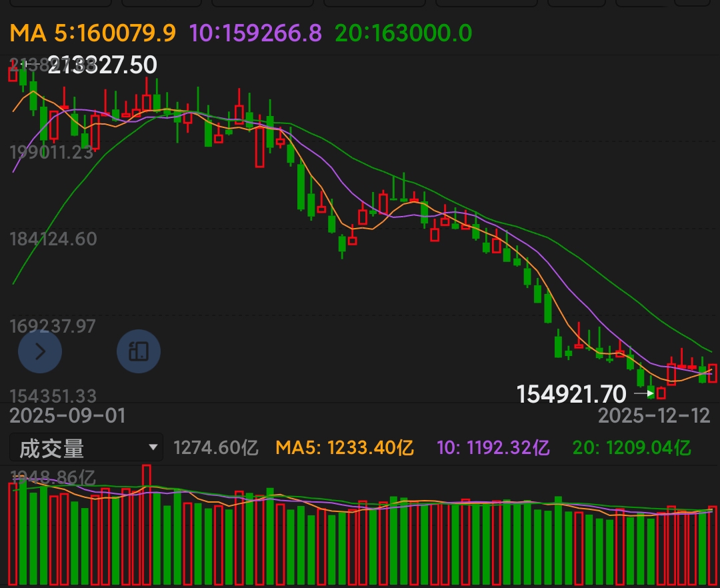The image size is (720, 588).
Task: Click the tallest red volume bar
Action: (x=147, y=525)
